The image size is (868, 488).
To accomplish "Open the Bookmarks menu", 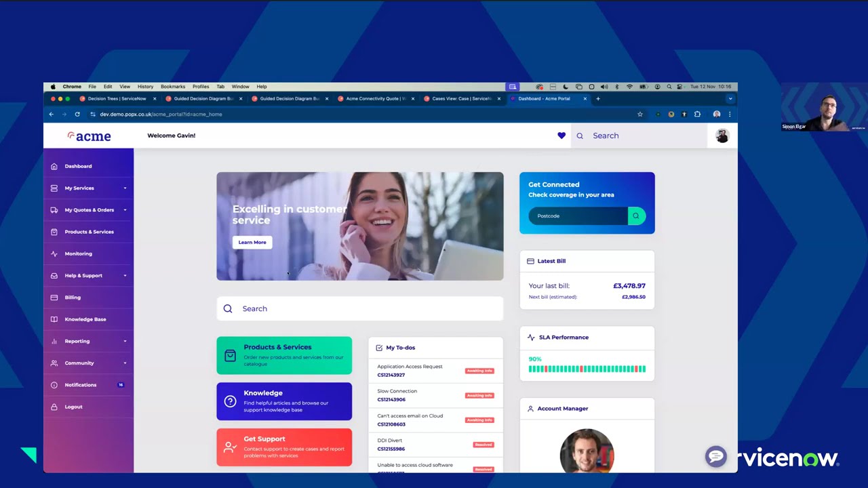I will (173, 87).
